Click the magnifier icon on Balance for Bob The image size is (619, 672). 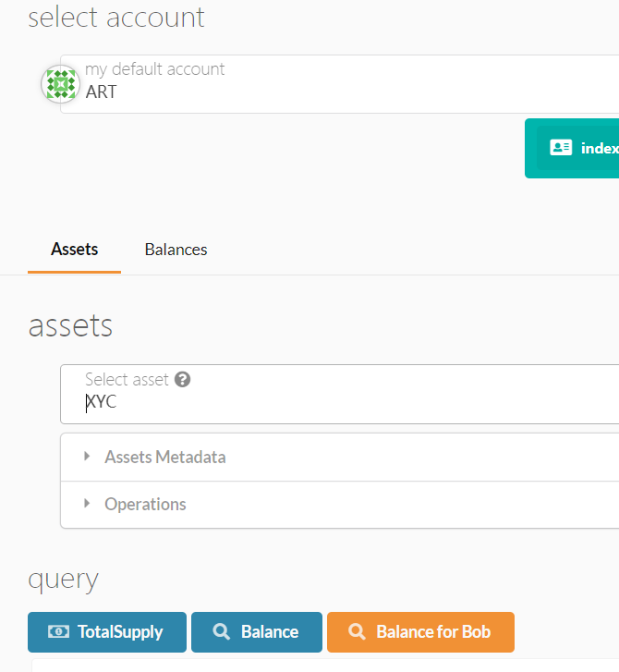click(357, 632)
